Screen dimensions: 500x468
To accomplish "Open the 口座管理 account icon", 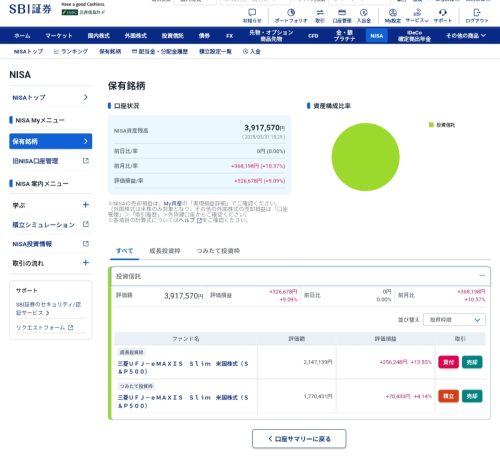I will [342, 13].
